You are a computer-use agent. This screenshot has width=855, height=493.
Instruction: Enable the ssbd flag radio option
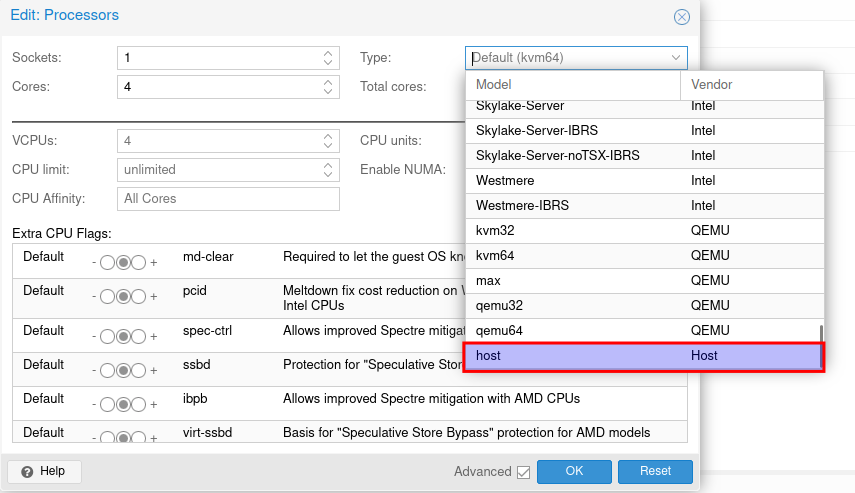pyautogui.click(x=139, y=372)
